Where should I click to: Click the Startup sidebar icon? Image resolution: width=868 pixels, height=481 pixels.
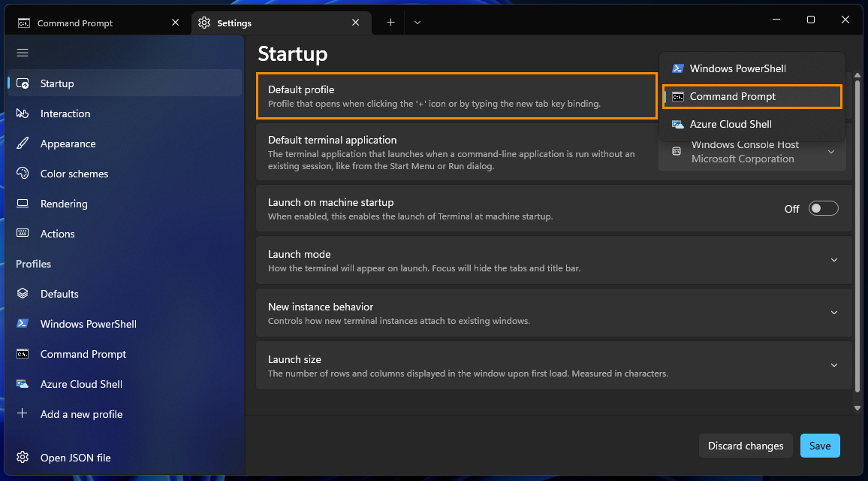tap(23, 83)
